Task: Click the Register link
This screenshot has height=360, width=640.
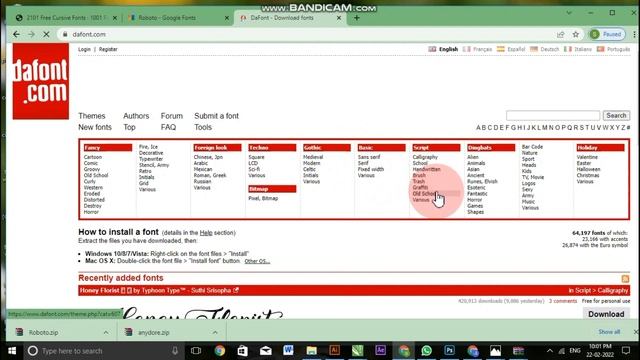Action: [x=108, y=49]
